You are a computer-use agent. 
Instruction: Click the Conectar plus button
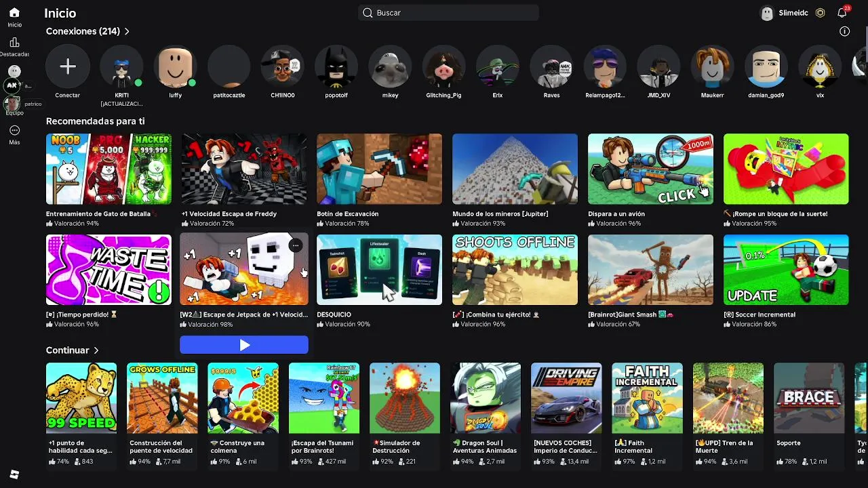point(67,66)
